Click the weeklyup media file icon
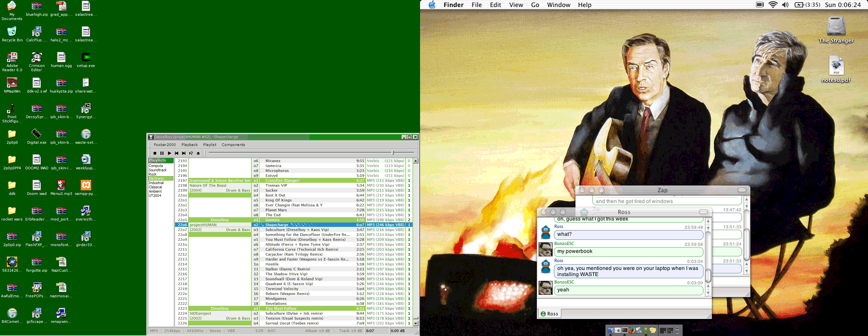Image resolution: width=868 pixels, height=336 pixels. tap(86, 162)
